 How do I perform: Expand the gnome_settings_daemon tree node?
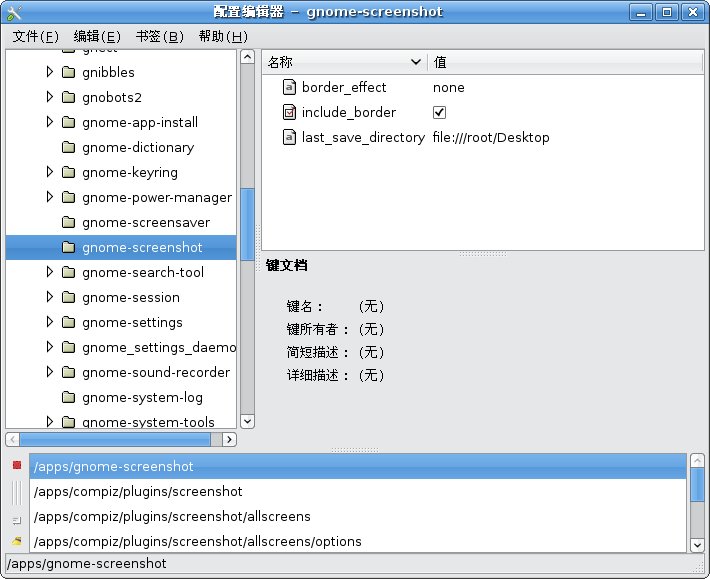point(50,347)
